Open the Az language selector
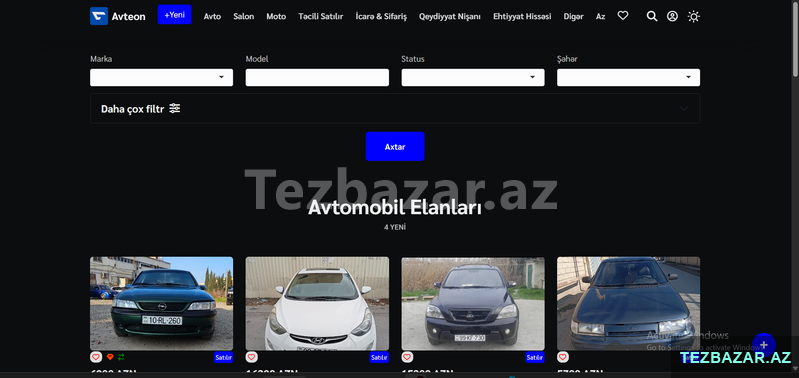799x378 pixels. 601,16
